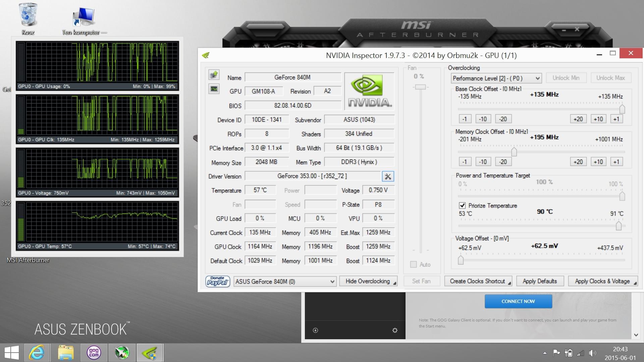Click the network signal tray icon
The width and height of the screenshot is (644, 362).
581,353
